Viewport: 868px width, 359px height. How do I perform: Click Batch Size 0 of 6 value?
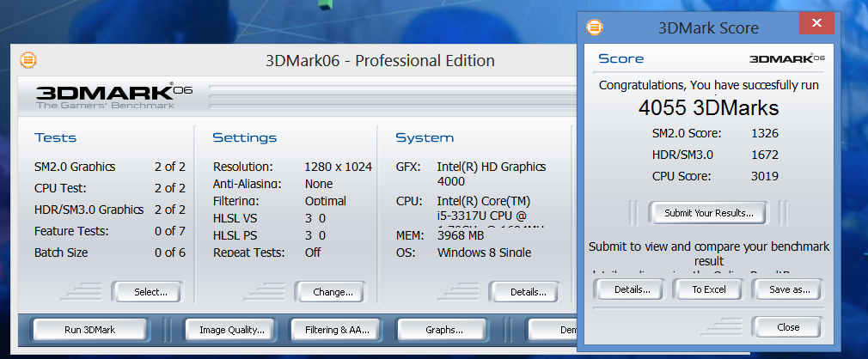point(170,253)
